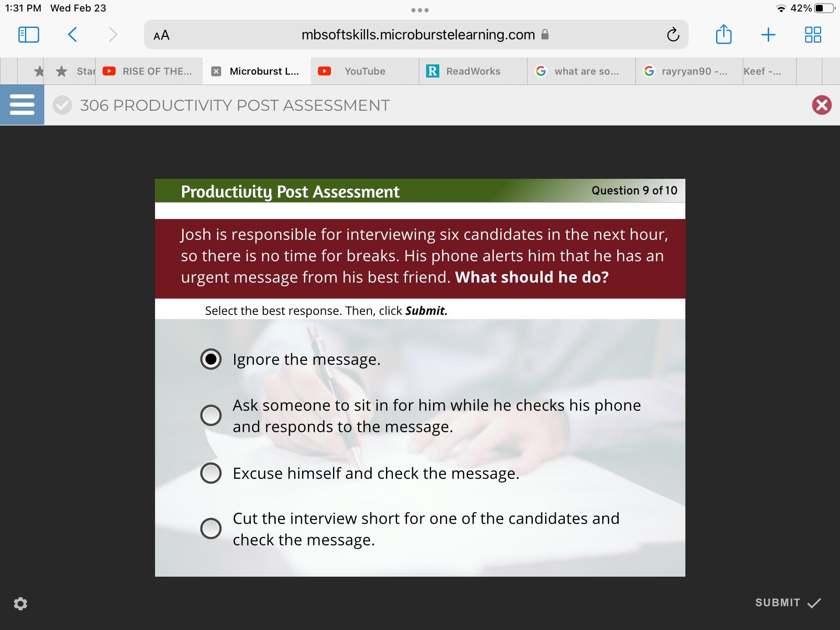
Task: Open the share sheet icon
Action: [724, 34]
